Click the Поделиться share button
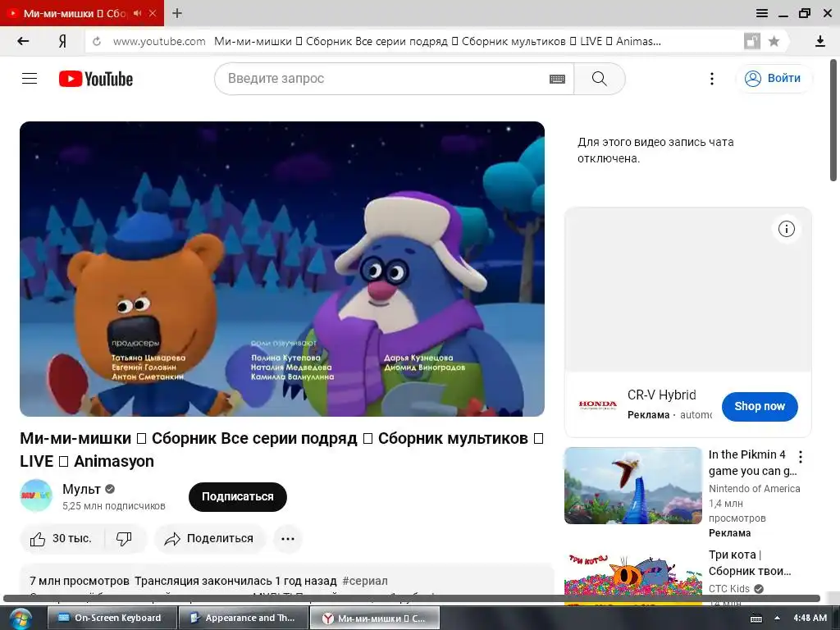 point(209,538)
